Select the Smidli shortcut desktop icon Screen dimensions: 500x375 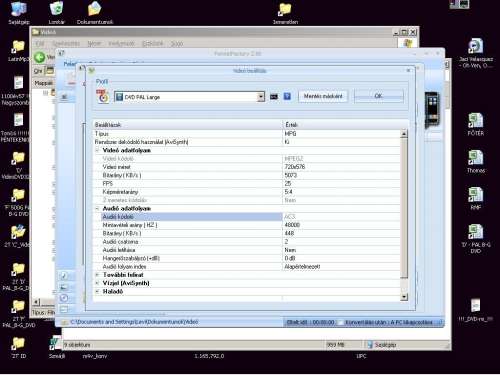point(56,348)
